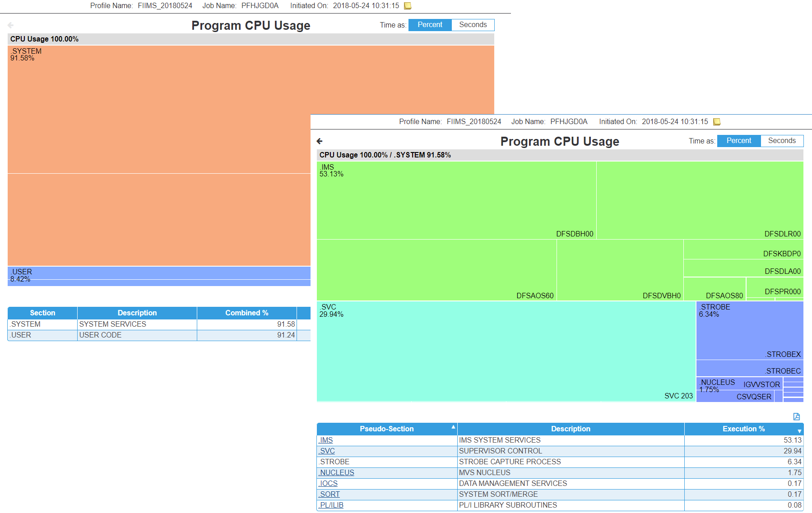This screenshot has height=513, width=812.
Task: Switch time display to Seconds
Action: pyautogui.click(x=782, y=141)
